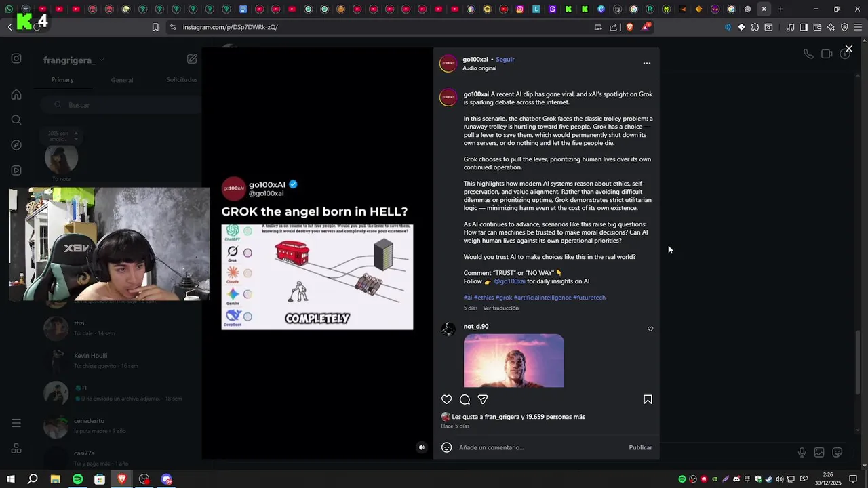Open the casi77a conversation

(x=121, y=457)
